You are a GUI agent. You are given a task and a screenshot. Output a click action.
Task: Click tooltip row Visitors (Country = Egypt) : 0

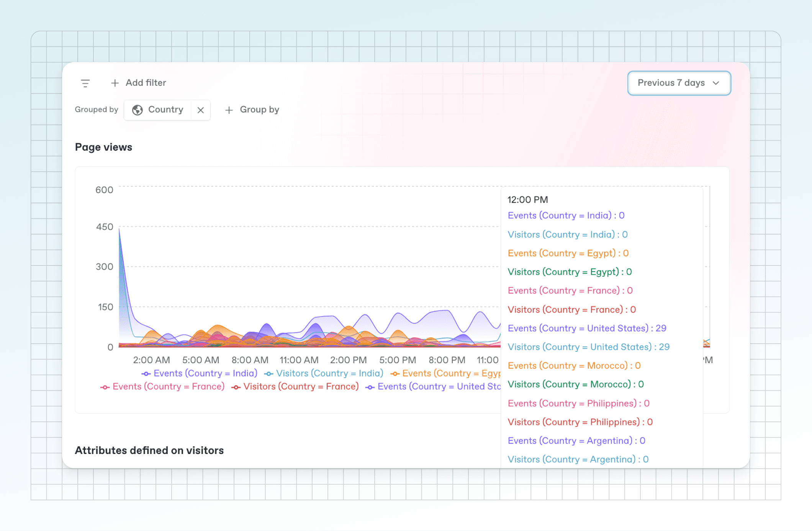coord(570,272)
